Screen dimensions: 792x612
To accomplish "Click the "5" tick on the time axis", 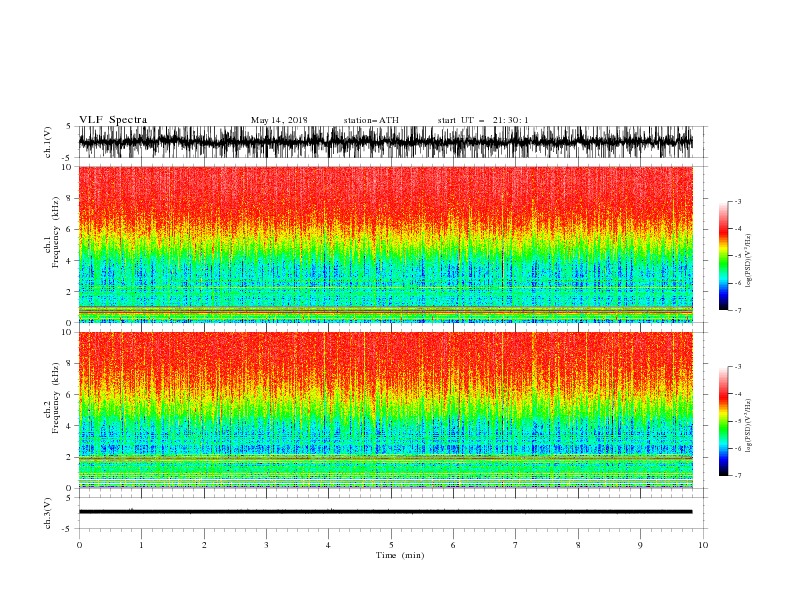I will (x=391, y=545).
